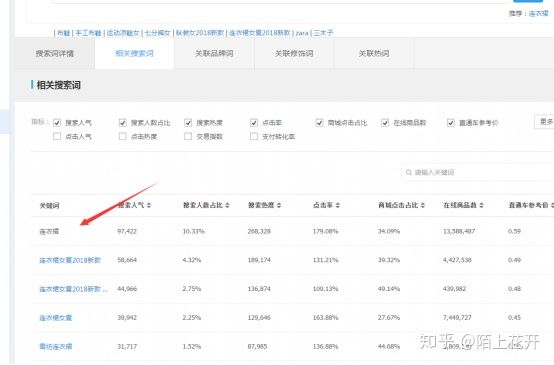
Task: Sort table by 点击率 column arrows
Action: click(338, 205)
